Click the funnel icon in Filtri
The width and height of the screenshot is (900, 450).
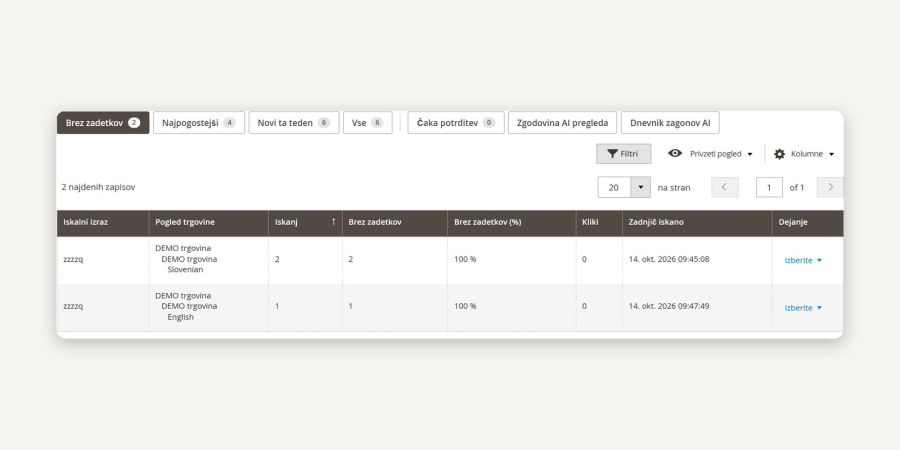point(612,154)
